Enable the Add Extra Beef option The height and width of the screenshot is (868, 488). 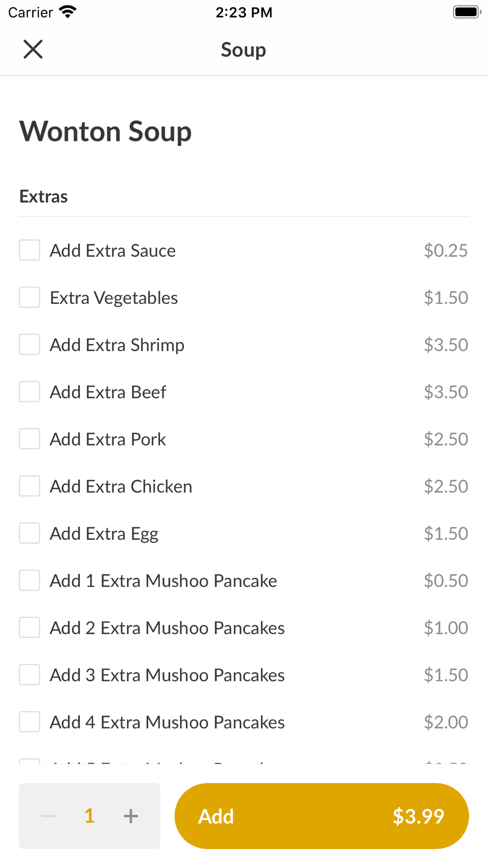[x=30, y=392]
